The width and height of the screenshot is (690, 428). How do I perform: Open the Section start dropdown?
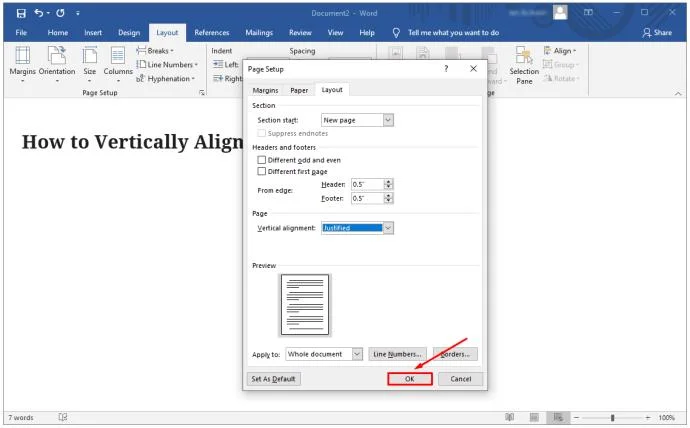357,120
